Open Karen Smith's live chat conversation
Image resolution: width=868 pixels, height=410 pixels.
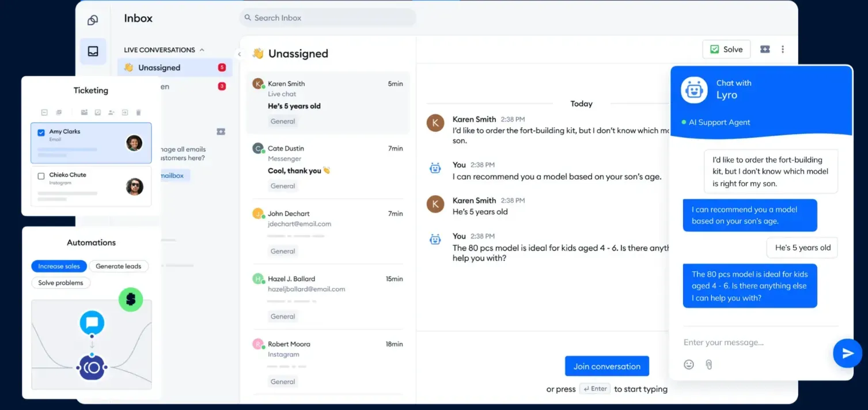click(x=328, y=102)
